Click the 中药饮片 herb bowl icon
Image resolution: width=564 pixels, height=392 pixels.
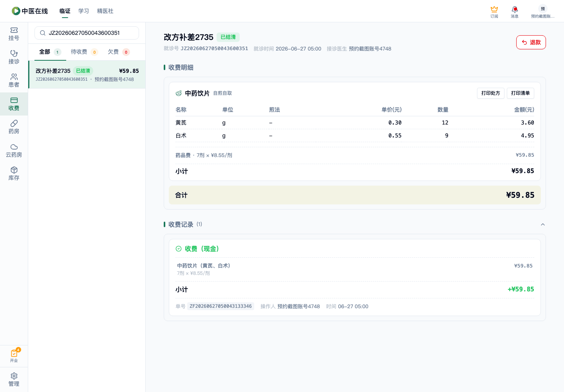point(179,93)
